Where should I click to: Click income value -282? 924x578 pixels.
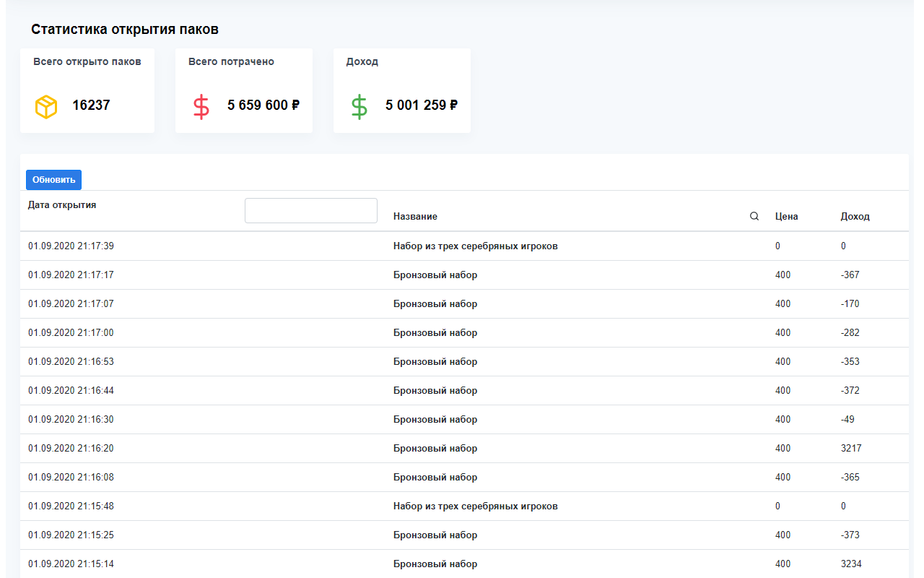[x=850, y=332]
